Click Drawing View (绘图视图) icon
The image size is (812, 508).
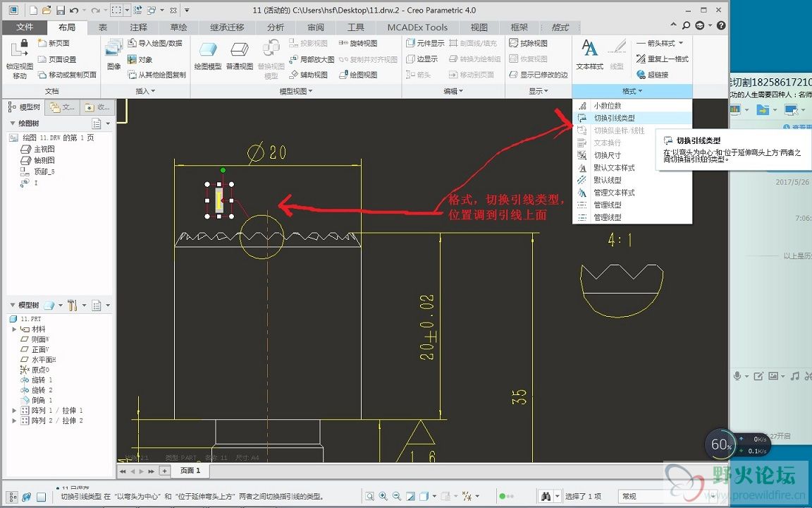[x=358, y=75]
